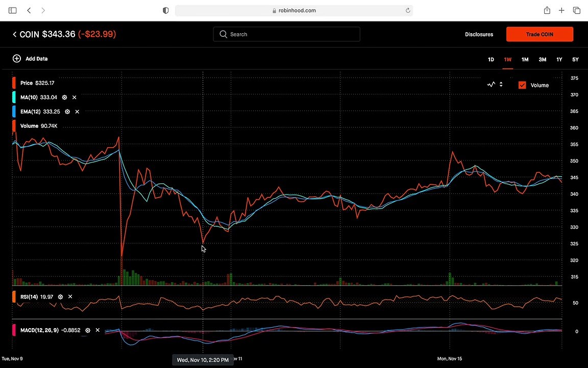Viewport: 588px width, 368px height.
Task: Open MA(10) settings gear
Action: (x=64, y=97)
